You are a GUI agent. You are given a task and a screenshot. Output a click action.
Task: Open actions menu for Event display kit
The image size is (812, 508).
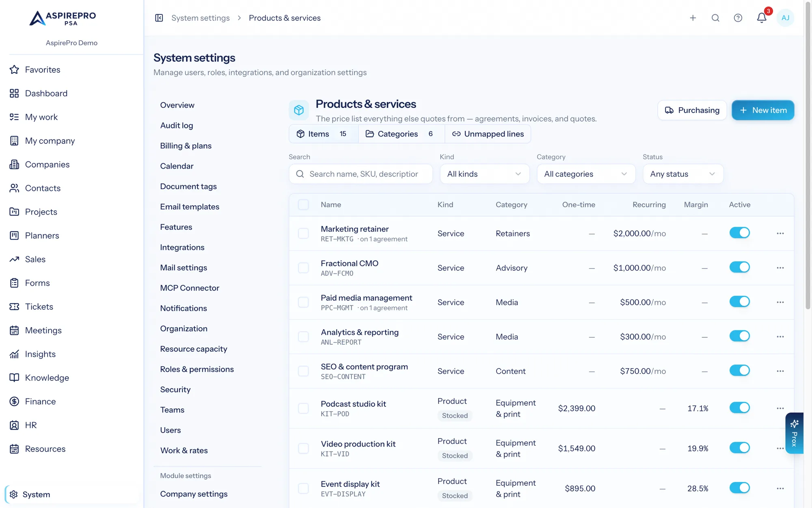point(780,488)
